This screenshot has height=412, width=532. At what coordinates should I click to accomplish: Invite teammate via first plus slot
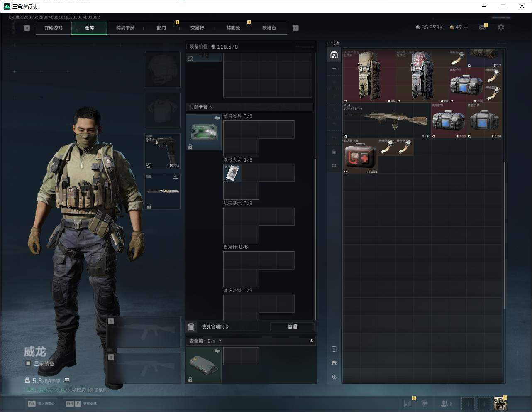[x=468, y=403]
